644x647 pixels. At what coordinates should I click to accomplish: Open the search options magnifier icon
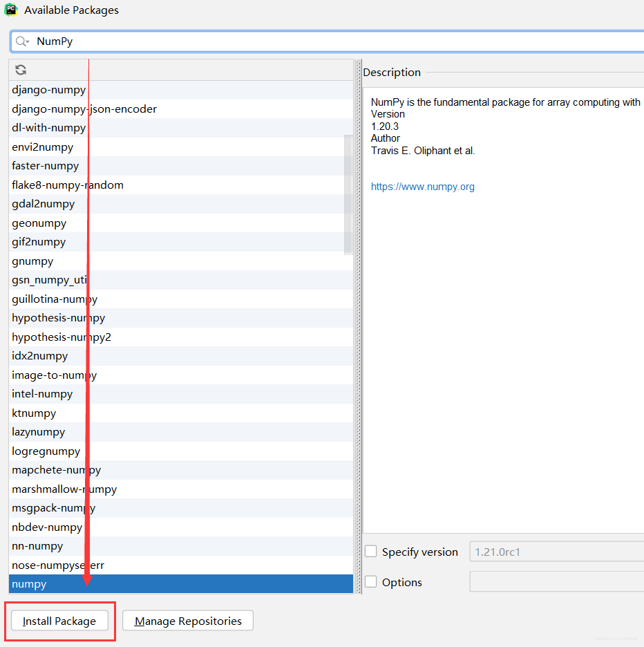click(x=22, y=41)
